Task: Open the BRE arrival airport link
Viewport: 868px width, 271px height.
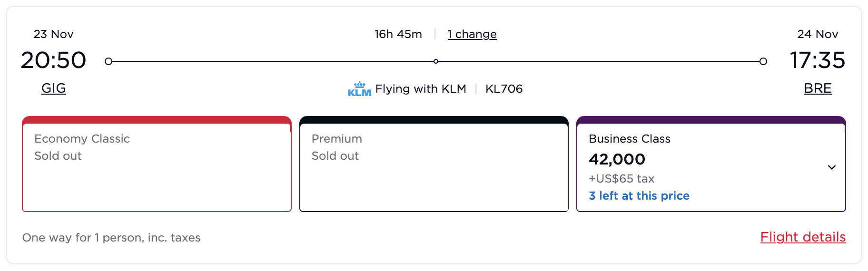Action: point(817,88)
